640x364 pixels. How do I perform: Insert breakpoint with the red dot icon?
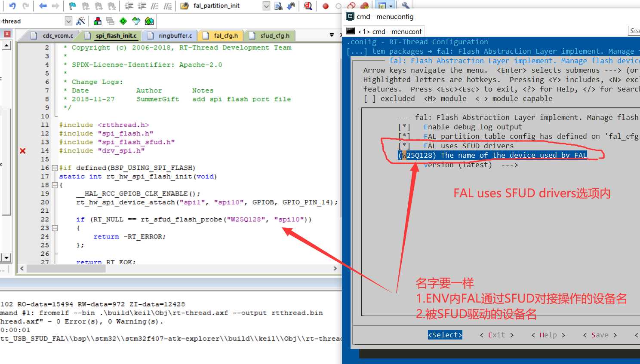(x=326, y=6)
